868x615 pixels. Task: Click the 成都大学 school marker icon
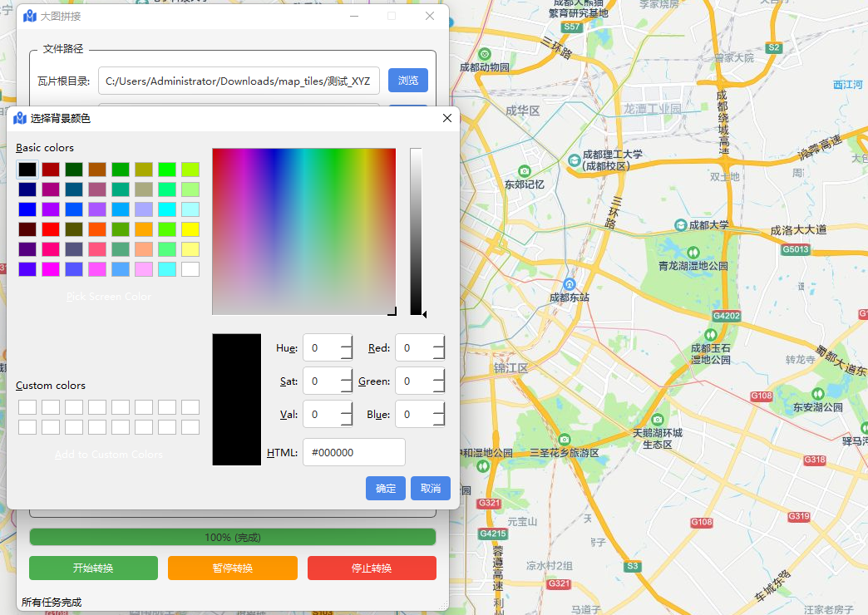pos(681,225)
